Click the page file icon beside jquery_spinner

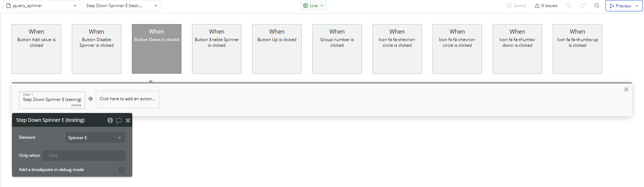click(8, 6)
